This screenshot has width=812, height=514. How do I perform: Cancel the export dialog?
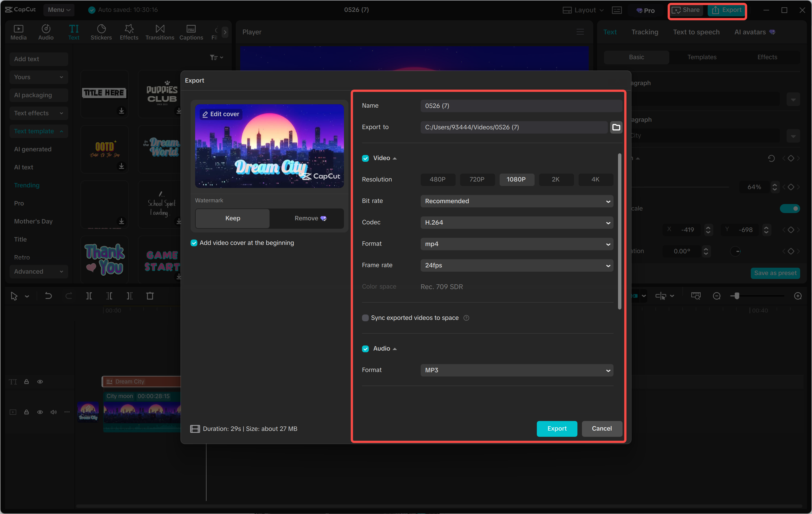pyautogui.click(x=602, y=429)
